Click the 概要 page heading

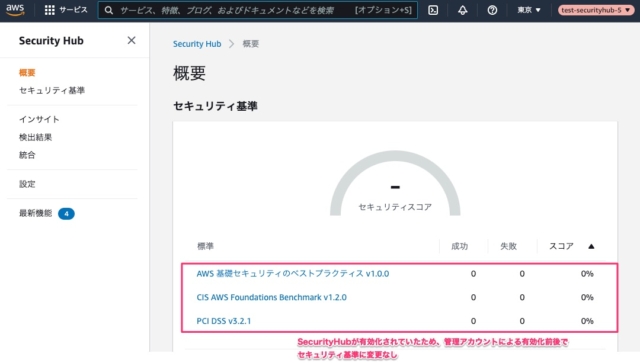coord(189,73)
